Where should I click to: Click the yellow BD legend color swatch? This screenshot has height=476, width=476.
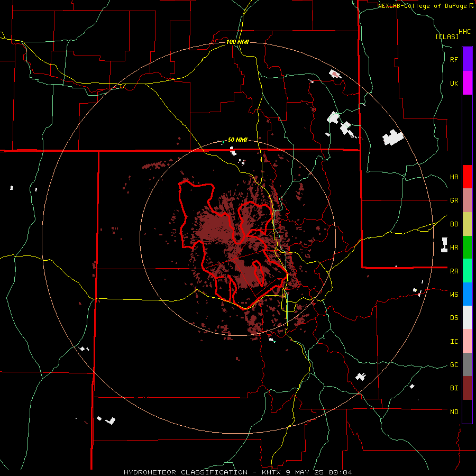[467, 224]
